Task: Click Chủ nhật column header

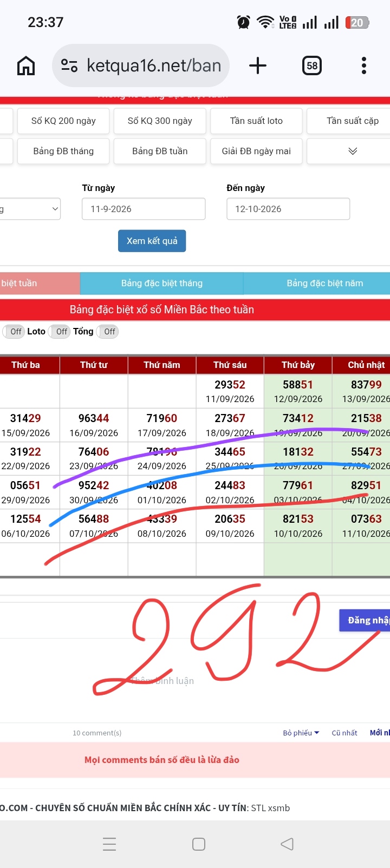Action: click(x=361, y=365)
